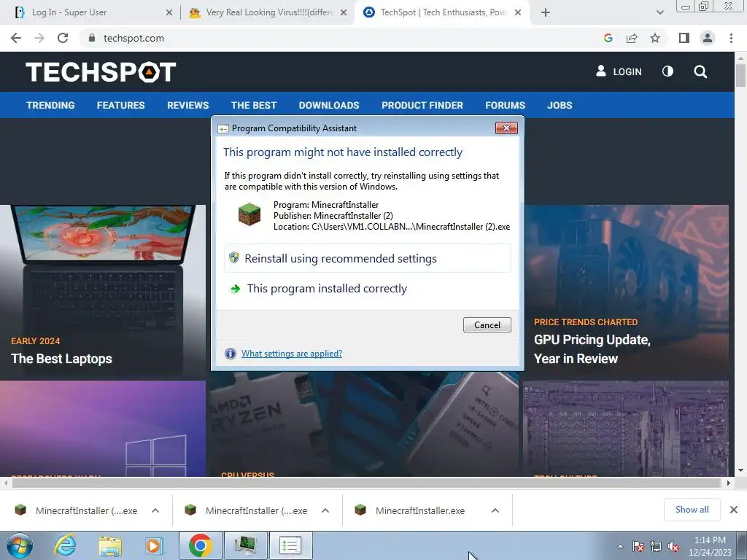Close the Program Compatibility Assistant dialog

[x=506, y=128]
